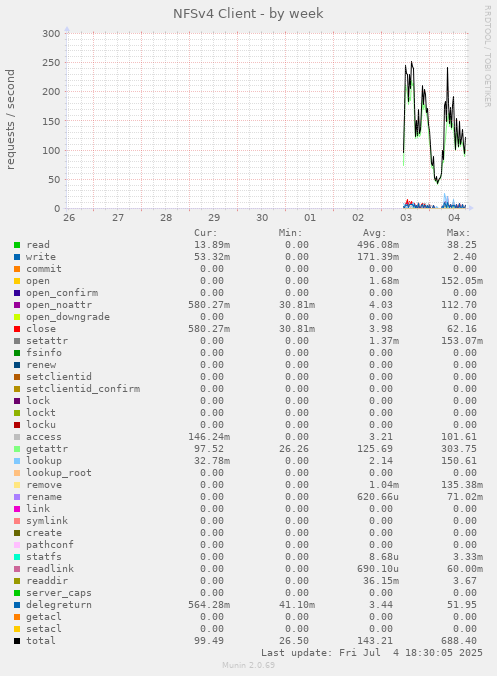
Task: Click the black total legend swatch
Action: click(17, 641)
